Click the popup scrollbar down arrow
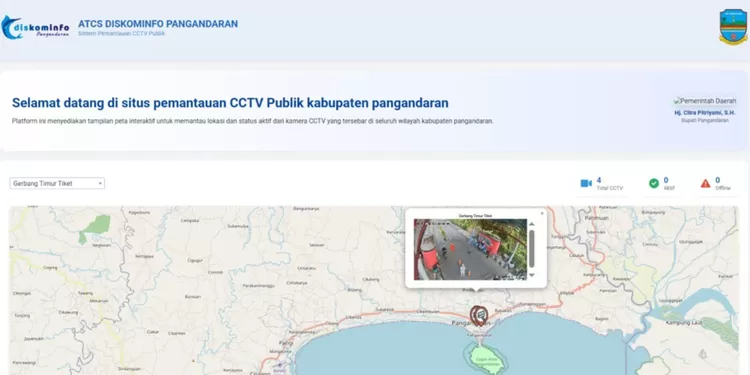The height and width of the screenshot is (375, 750). point(531,275)
